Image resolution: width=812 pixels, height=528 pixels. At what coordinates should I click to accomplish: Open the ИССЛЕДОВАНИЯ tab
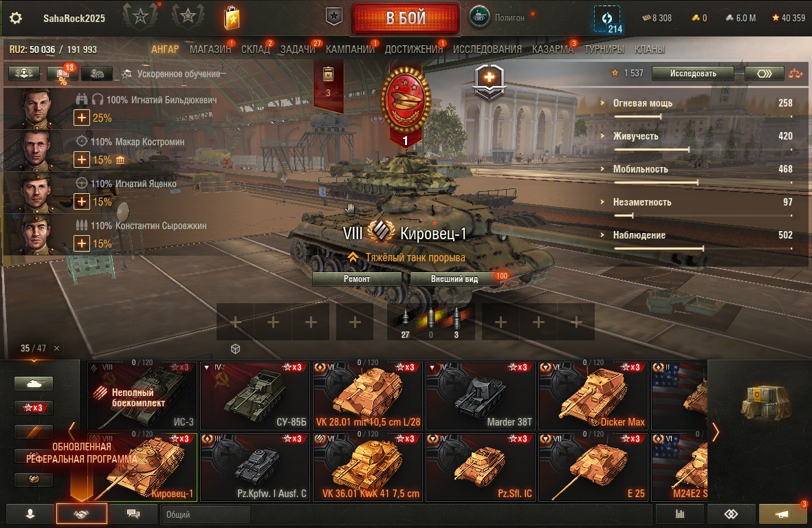tap(487, 49)
